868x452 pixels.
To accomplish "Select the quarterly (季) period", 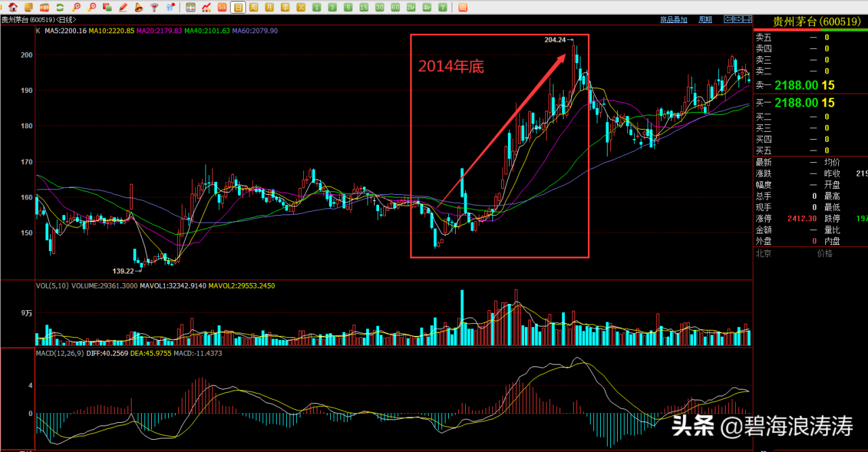I will pos(285,7).
